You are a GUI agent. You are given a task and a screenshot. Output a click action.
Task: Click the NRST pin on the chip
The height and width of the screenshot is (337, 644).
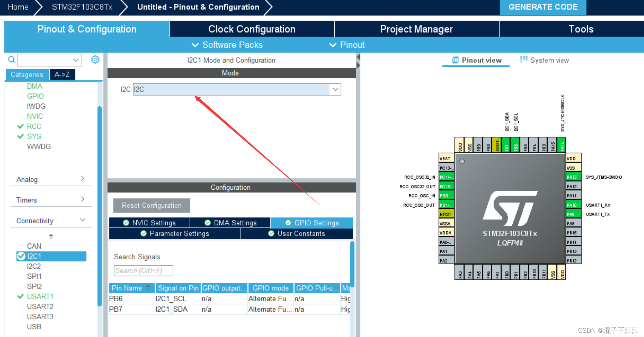coord(446,214)
